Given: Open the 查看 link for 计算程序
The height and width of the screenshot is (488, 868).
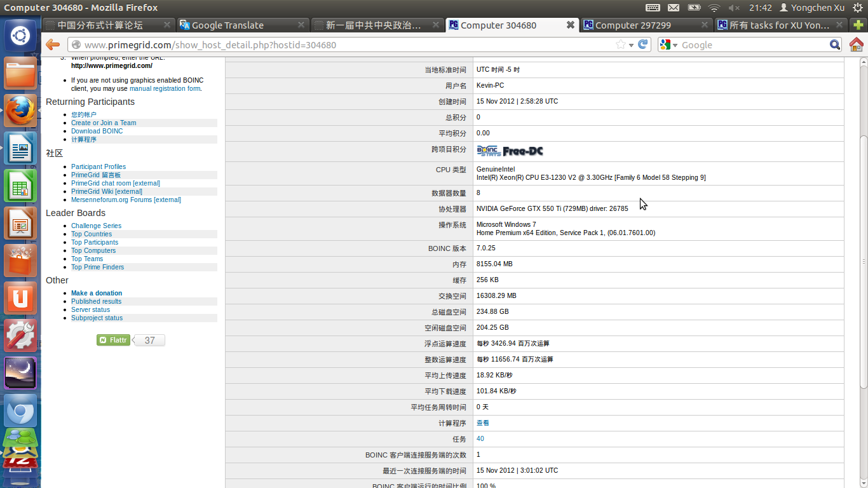Looking at the screenshot, I should point(483,423).
